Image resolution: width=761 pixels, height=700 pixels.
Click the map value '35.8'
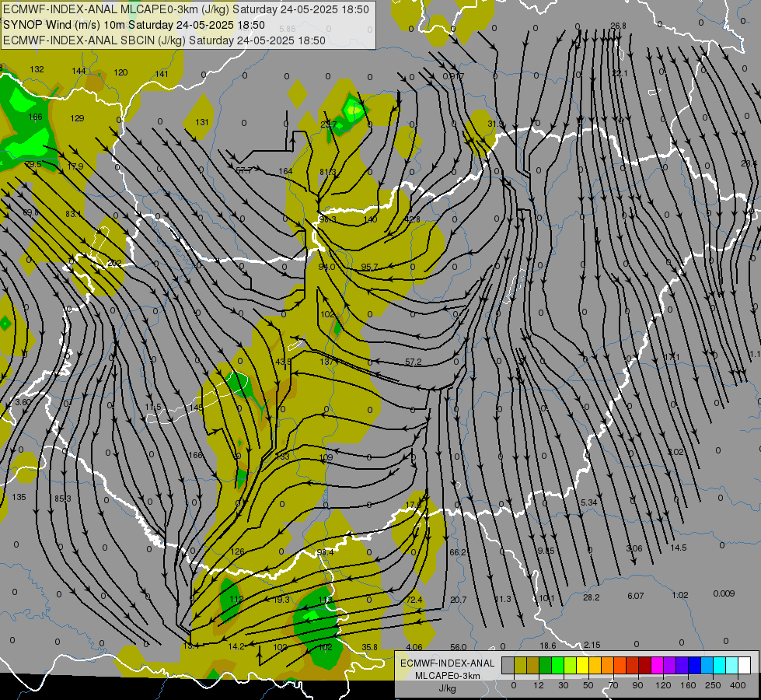pos(369,647)
